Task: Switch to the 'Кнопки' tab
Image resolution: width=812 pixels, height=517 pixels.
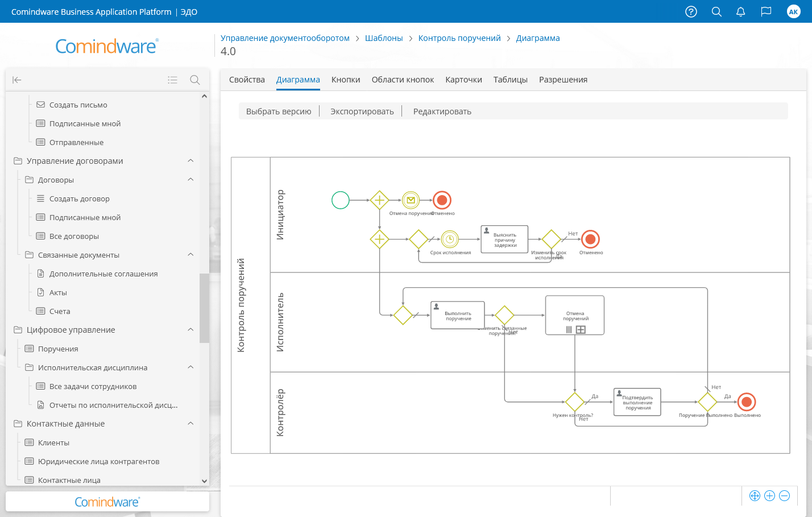Action: [346, 80]
